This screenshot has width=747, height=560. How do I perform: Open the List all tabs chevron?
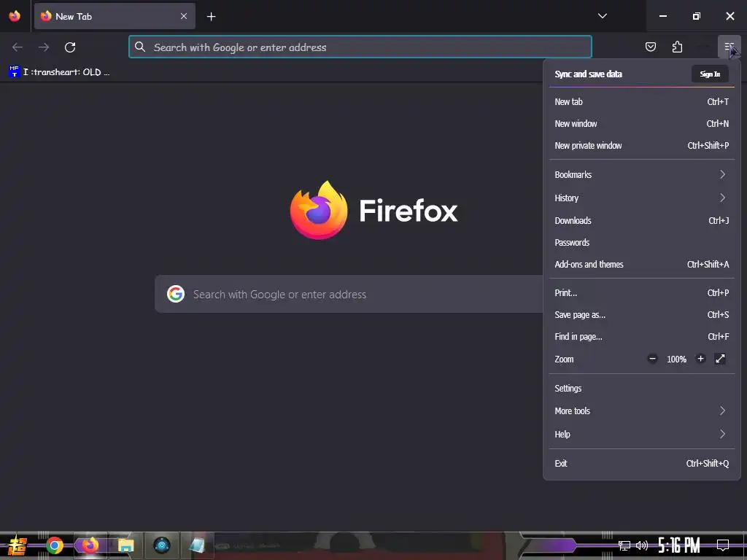point(602,16)
